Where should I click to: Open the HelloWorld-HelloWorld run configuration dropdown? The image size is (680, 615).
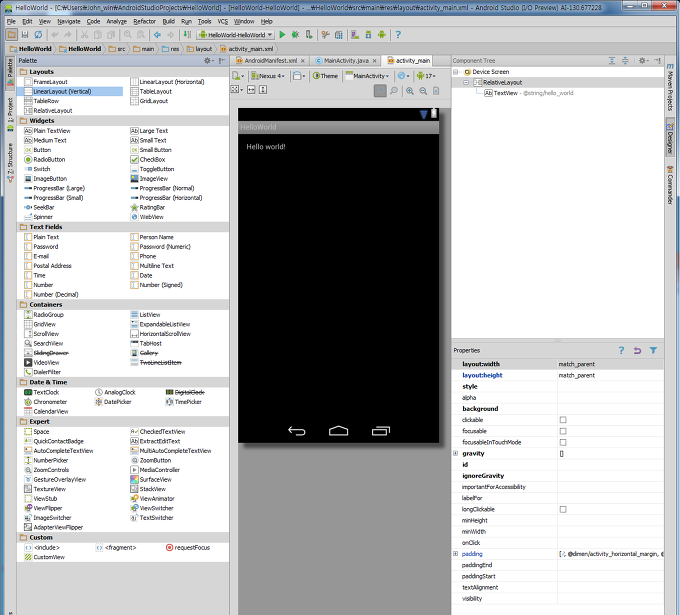point(235,35)
